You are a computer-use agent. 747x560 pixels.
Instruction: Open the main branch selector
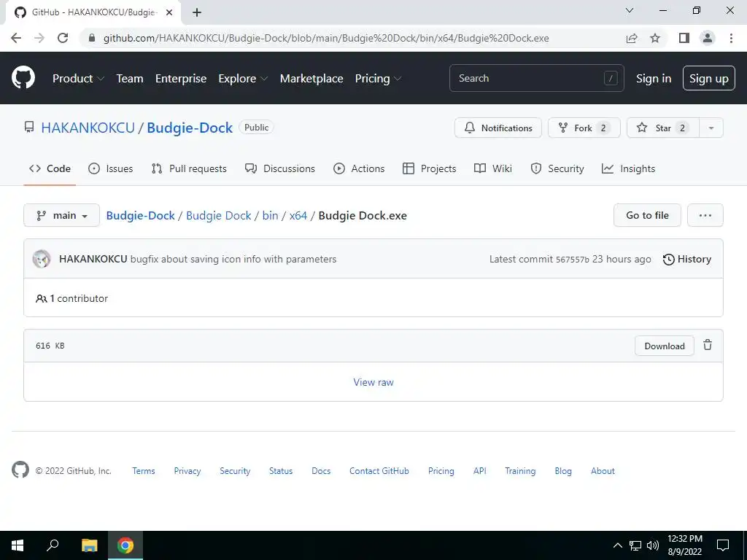tap(61, 215)
